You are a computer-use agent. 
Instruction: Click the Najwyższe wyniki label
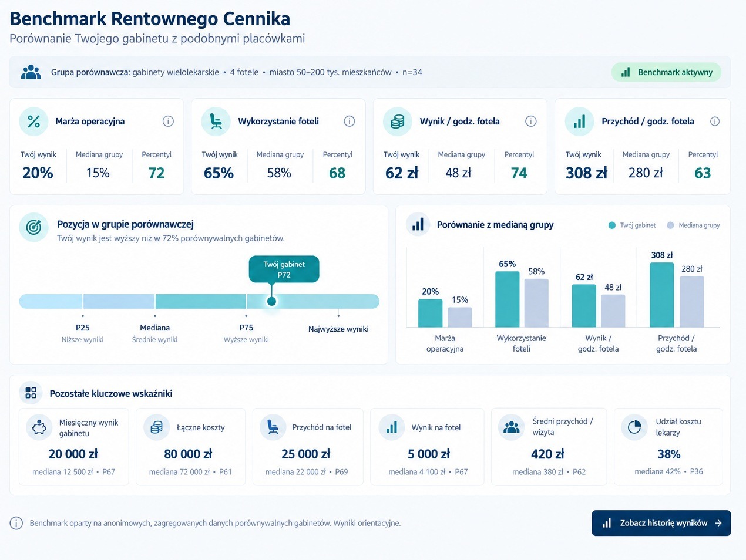pos(338,329)
